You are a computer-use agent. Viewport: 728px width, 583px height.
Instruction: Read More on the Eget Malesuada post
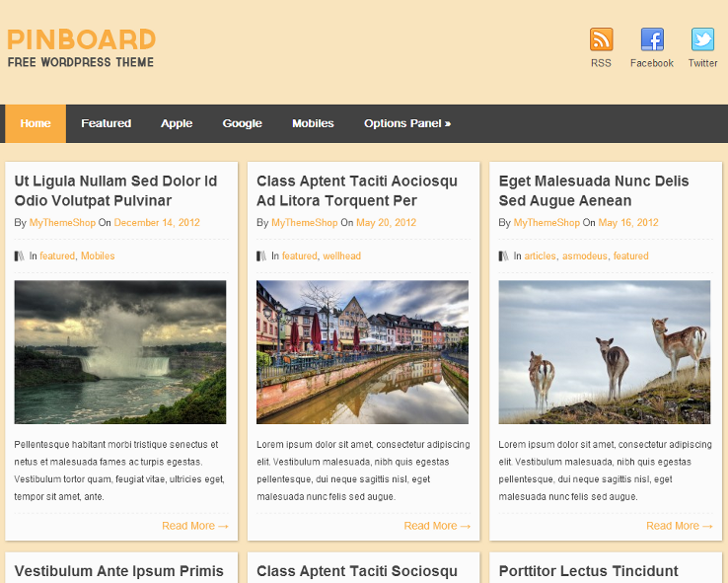(679, 526)
